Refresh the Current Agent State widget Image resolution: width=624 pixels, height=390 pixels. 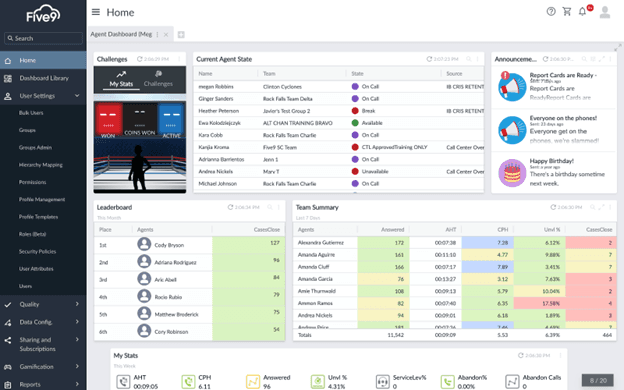pos(429,59)
